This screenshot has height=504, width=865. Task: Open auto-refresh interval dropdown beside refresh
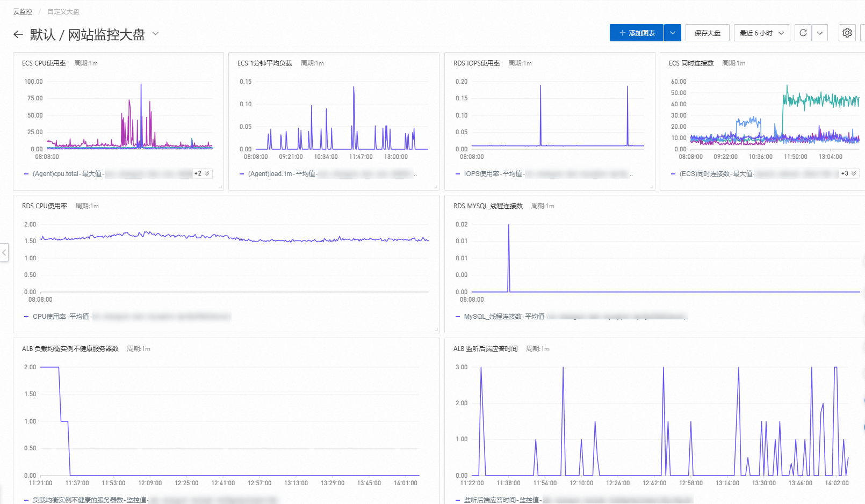click(820, 33)
